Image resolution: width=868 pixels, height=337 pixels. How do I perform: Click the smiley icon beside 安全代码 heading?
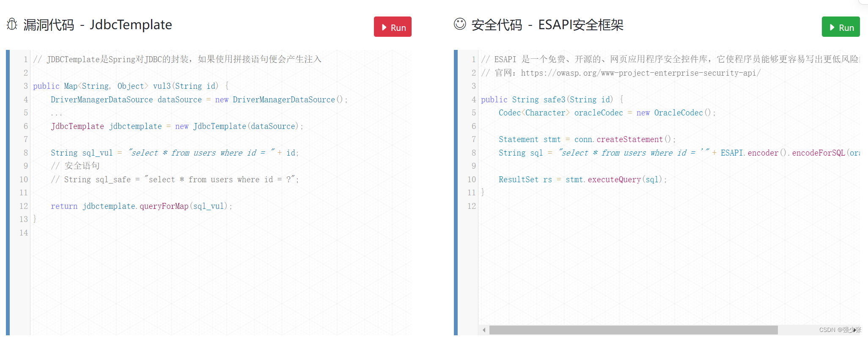pyautogui.click(x=460, y=24)
